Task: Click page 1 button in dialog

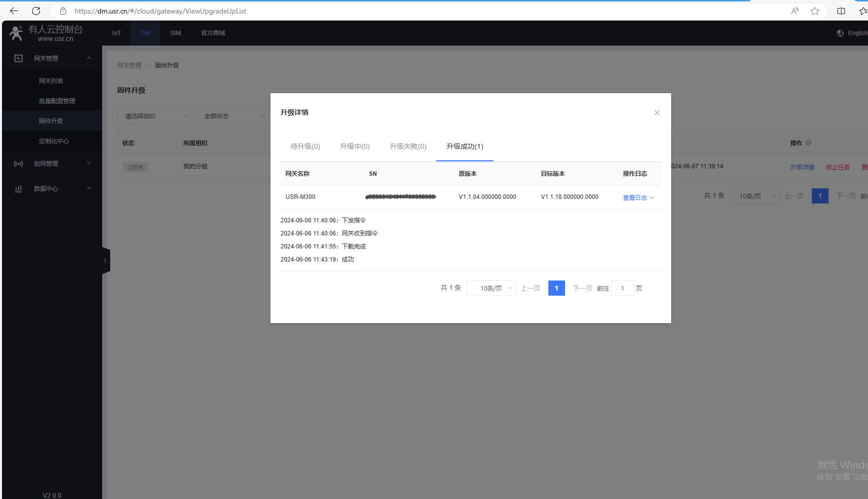Action: coord(556,288)
